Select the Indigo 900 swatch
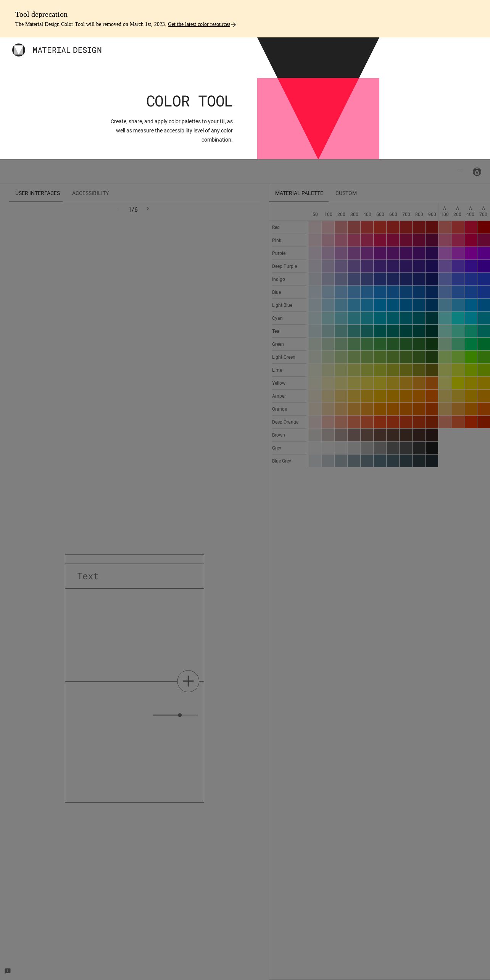The width and height of the screenshot is (490, 980). pos(432,279)
